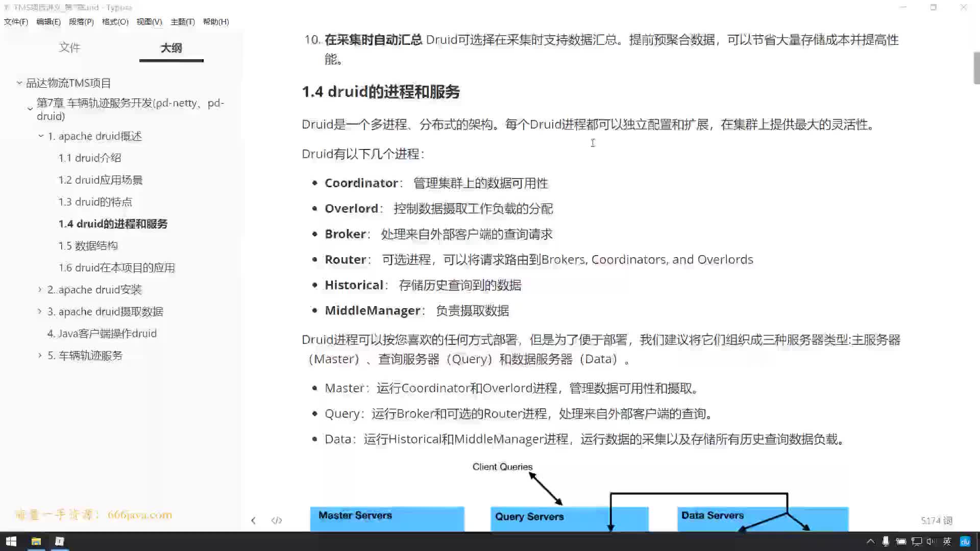Restore down the Typora window
This screenshot has height=551, width=980.
[x=933, y=7]
